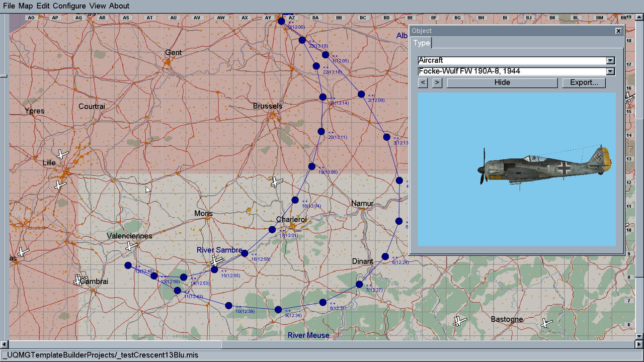Select waypoint 15 (12:55)
Screen dimensions: 644x362
pyautogui.click(x=214, y=270)
